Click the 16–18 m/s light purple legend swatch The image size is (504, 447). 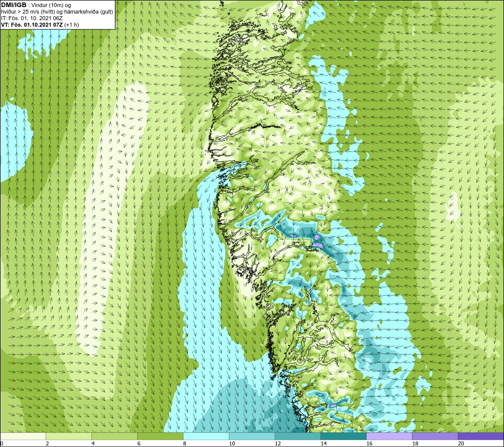389,436
